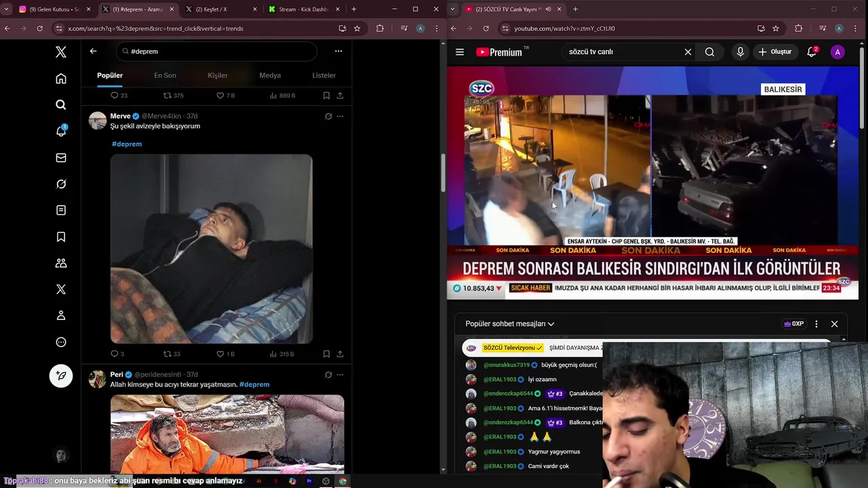Open X Messages envelope icon
The height and width of the screenshot is (488, 868).
[61, 158]
